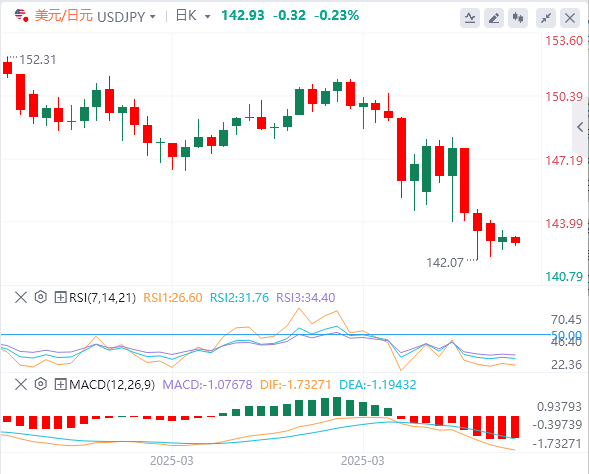Click the percent change -0.23%
The width and height of the screenshot is (589, 474).
click(337, 15)
